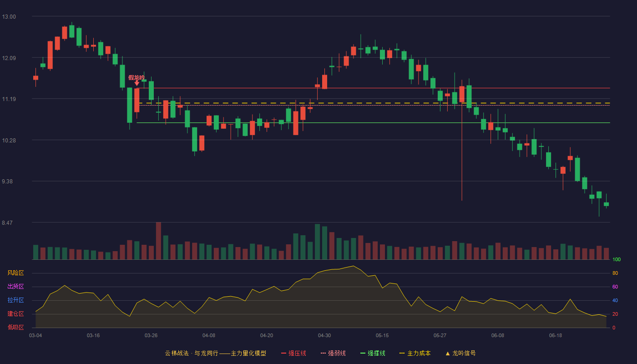Click the orange 80 indicator scale value
Screen dimensions: 637x364
(x=615, y=273)
